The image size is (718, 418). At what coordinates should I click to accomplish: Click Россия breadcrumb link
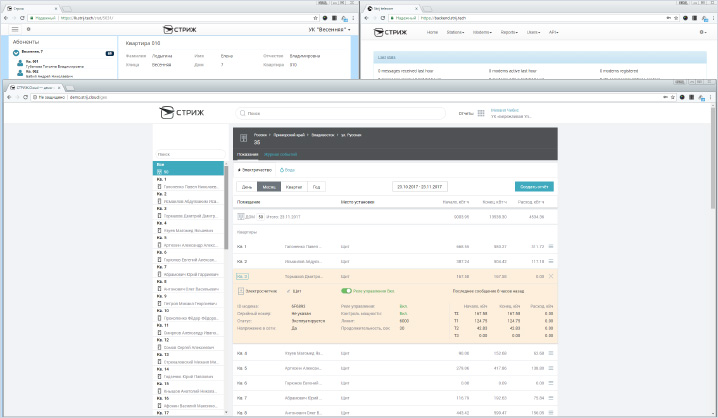click(260, 135)
